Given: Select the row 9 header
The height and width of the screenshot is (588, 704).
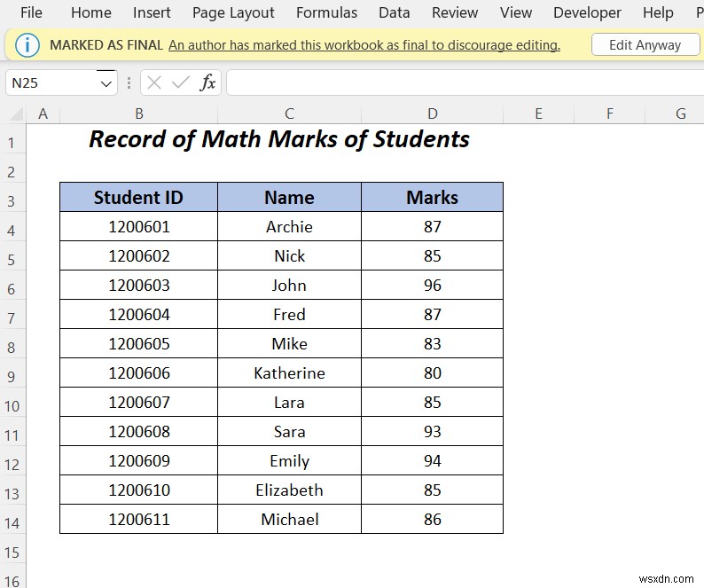Looking at the screenshot, I should tap(12, 377).
